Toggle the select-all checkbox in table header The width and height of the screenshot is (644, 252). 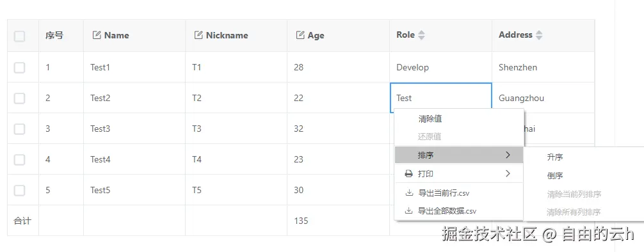click(19, 36)
